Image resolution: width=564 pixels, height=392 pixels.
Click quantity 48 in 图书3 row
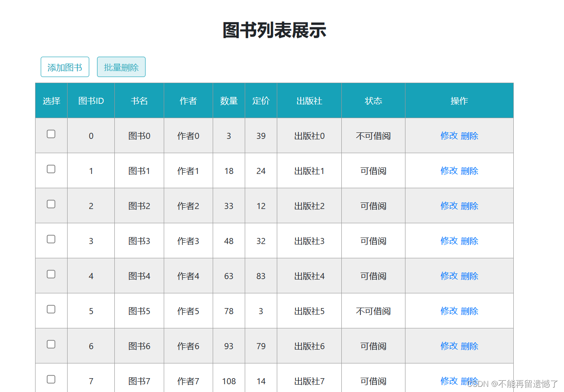[x=229, y=241]
